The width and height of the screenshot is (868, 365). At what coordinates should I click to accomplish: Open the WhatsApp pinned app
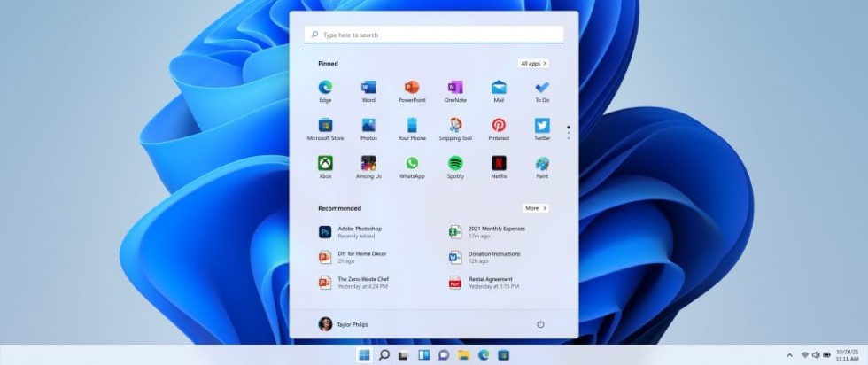click(x=412, y=164)
